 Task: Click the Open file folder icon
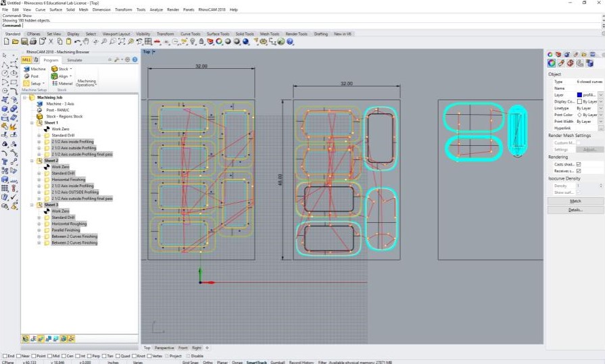[16, 41]
